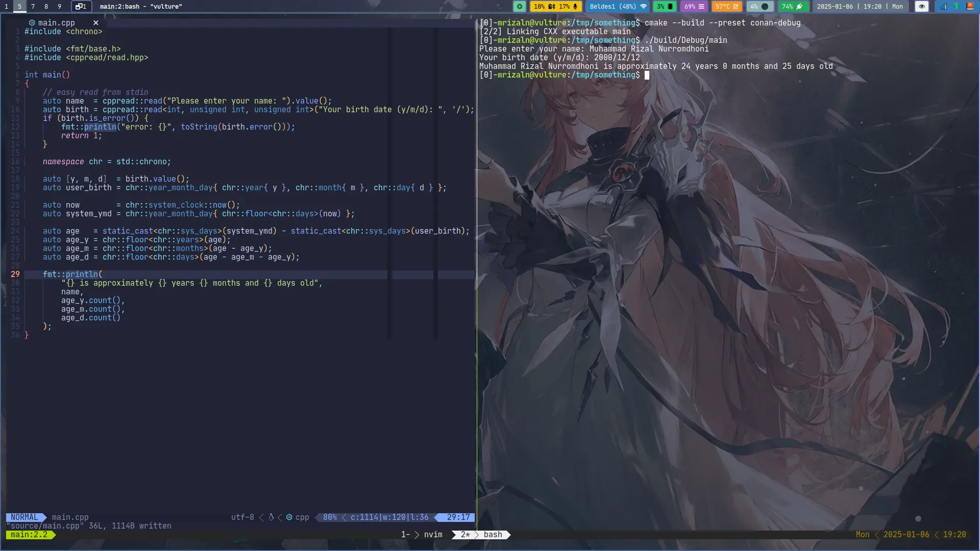
Task: Open the date and clock module
Action: [x=860, y=7]
